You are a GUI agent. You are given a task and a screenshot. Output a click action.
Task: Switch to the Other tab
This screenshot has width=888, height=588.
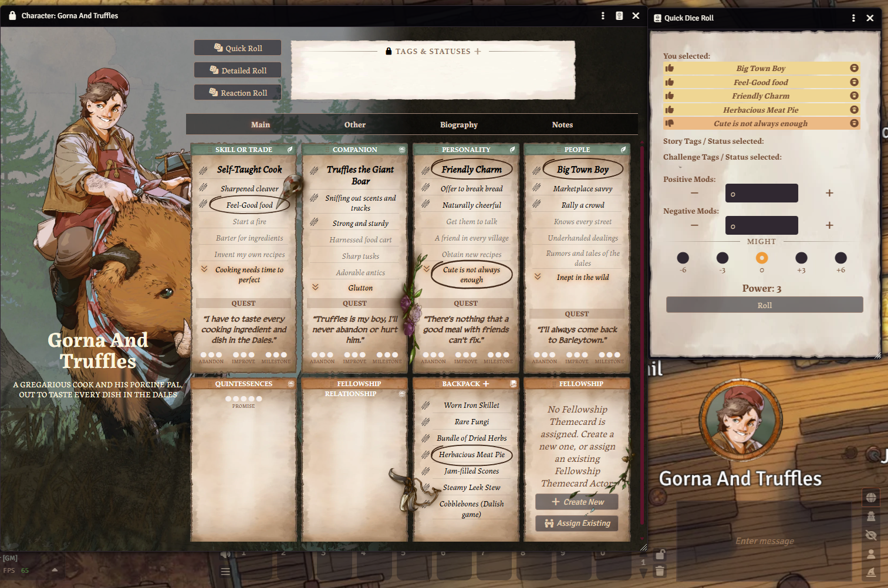(355, 124)
